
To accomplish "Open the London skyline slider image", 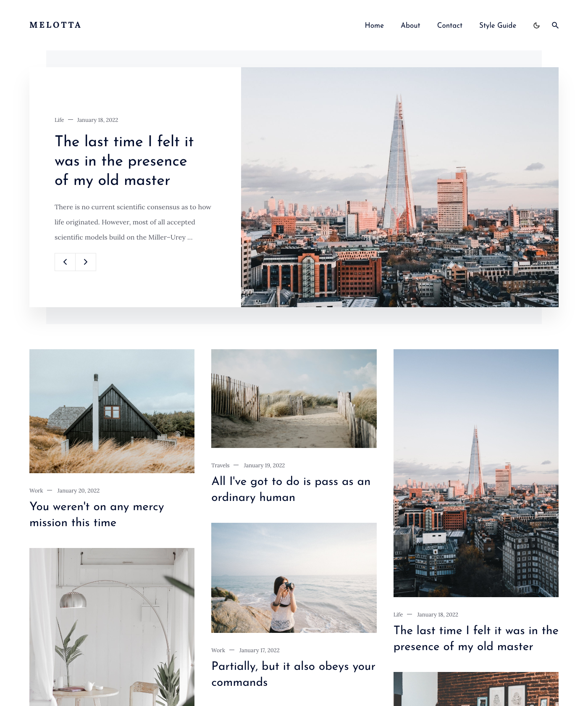I will (x=400, y=187).
